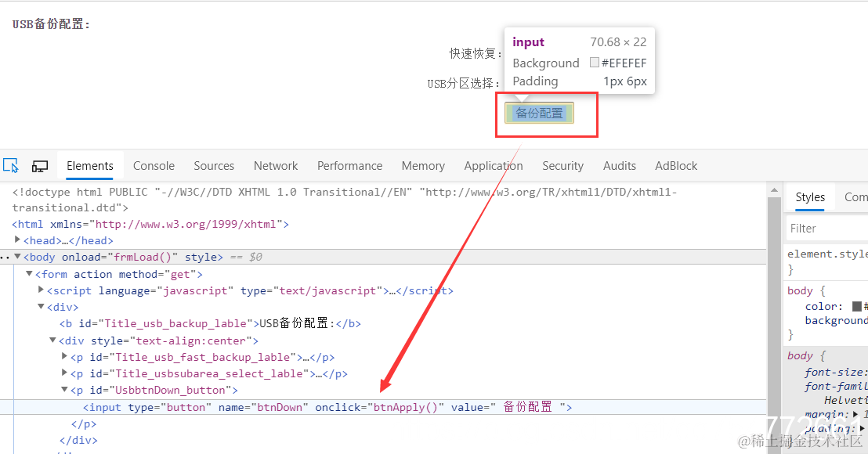Open the AdBlock tab
The height and width of the screenshot is (454, 868).
pos(676,166)
